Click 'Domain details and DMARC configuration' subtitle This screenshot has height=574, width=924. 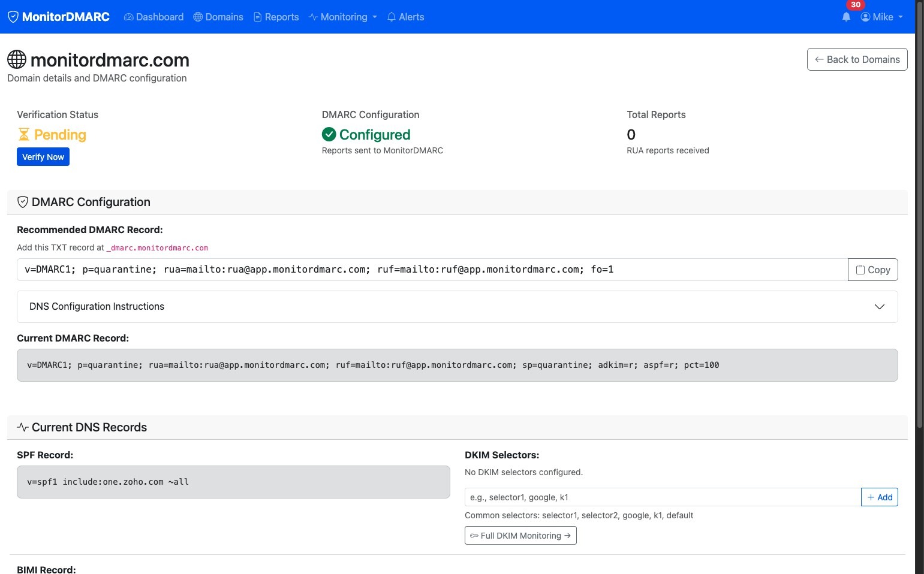pos(97,78)
